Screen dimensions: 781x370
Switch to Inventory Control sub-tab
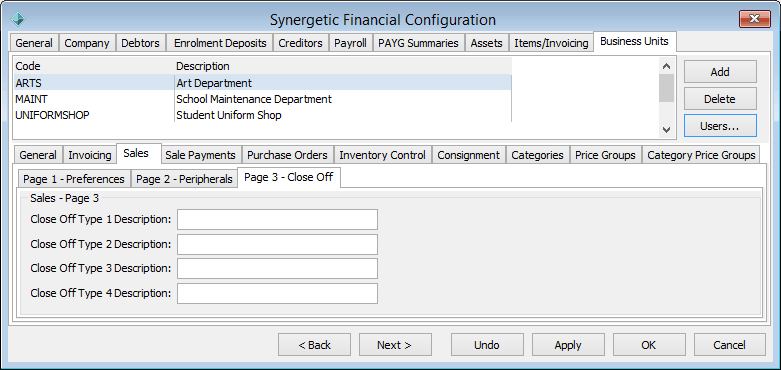click(383, 155)
